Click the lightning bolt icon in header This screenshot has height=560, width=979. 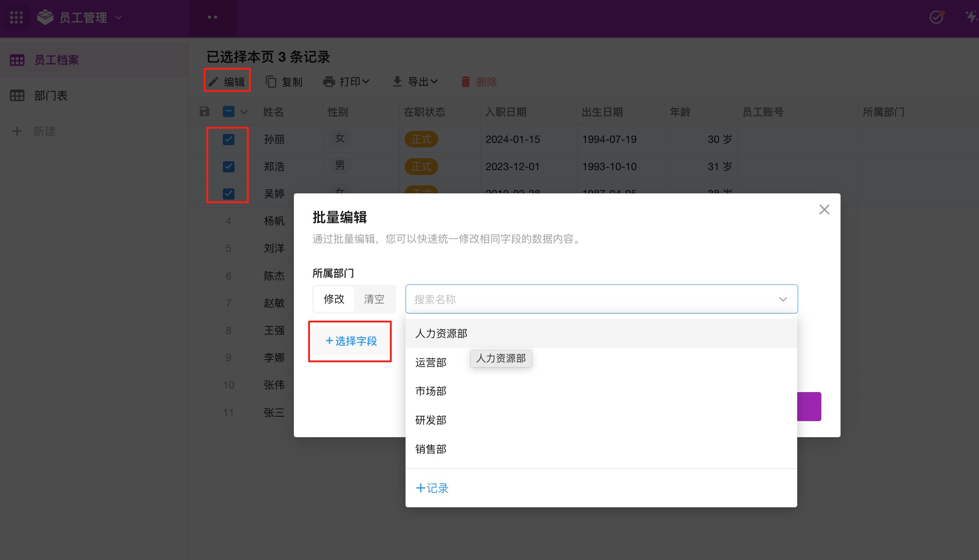pyautogui.click(x=971, y=17)
